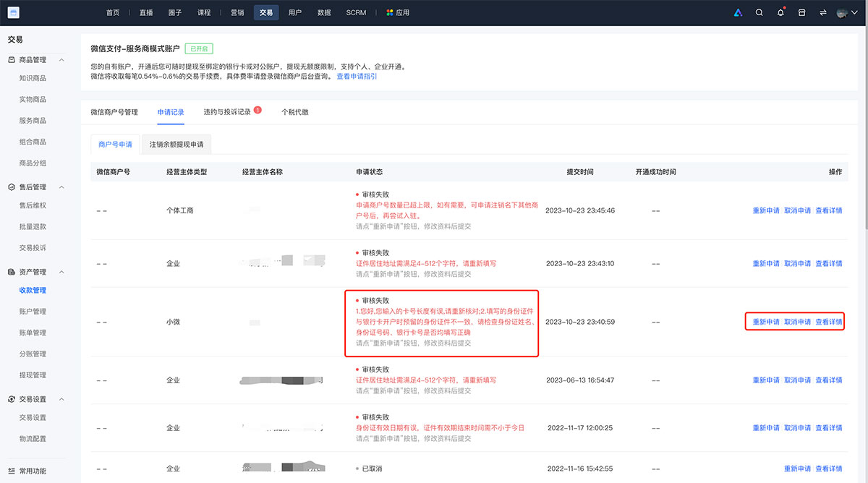Switch to the 微信商户号管理 tab

pyautogui.click(x=114, y=112)
